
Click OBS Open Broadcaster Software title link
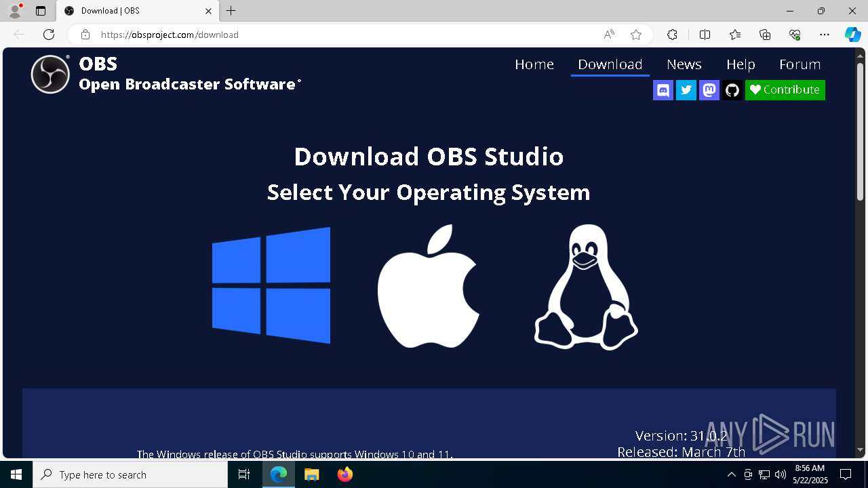(190, 74)
